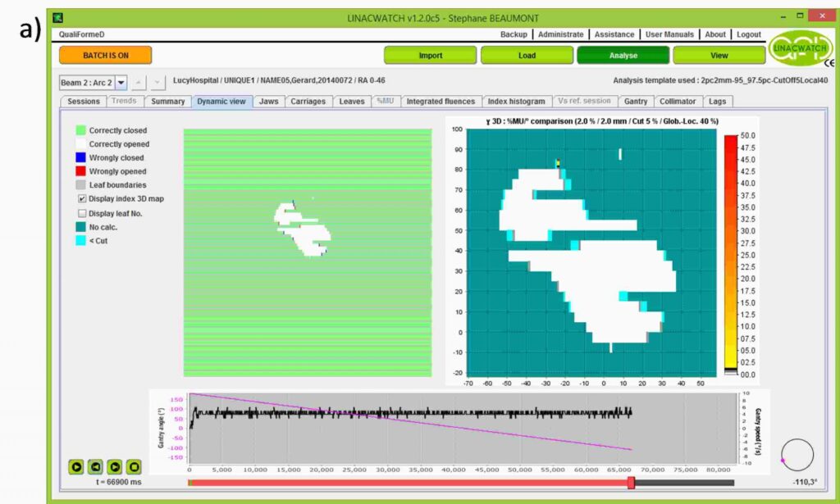Minimize the LINACWATCH window

[783, 17]
